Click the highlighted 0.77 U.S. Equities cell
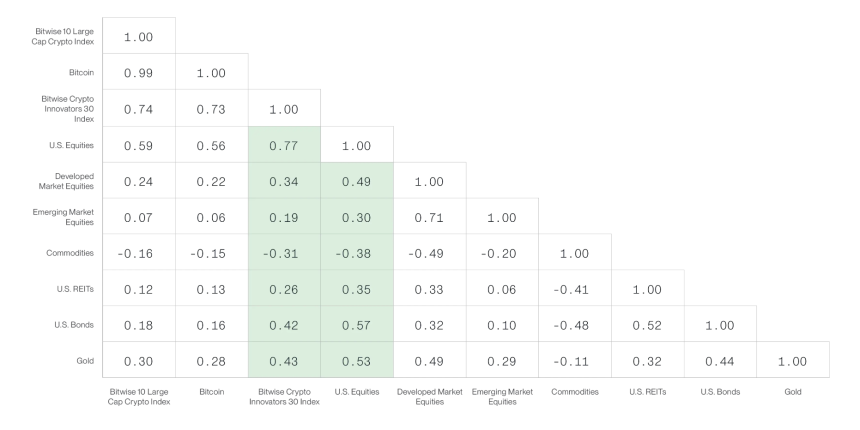 [x=284, y=145]
